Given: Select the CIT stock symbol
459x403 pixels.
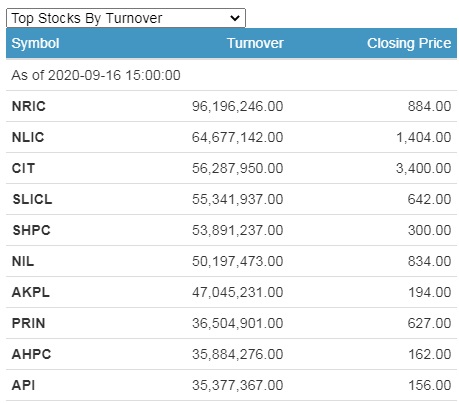Looking at the screenshot, I should point(23,168).
